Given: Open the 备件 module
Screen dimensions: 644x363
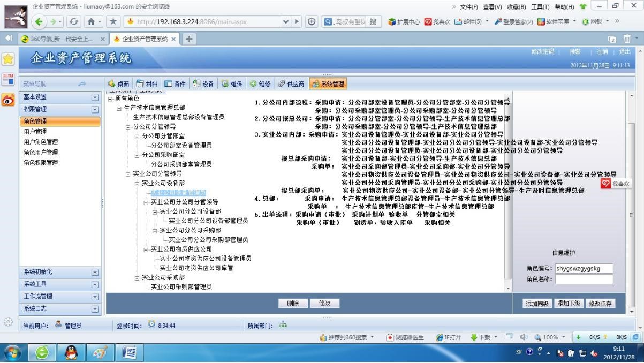Looking at the screenshot, I should [x=176, y=83].
